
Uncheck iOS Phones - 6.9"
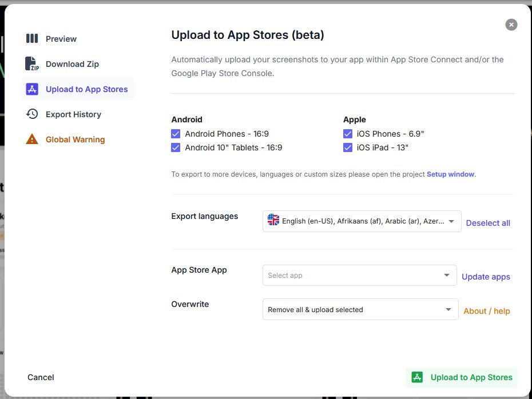[x=348, y=134]
